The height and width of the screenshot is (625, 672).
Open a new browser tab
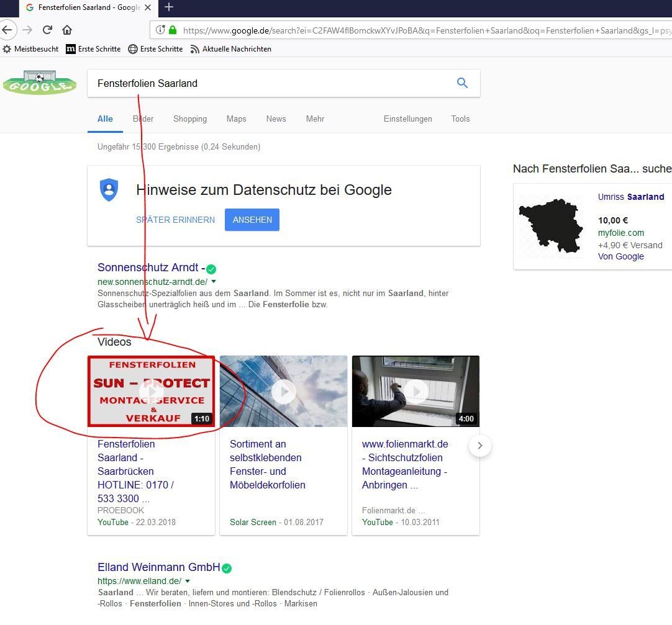click(x=169, y=7)
